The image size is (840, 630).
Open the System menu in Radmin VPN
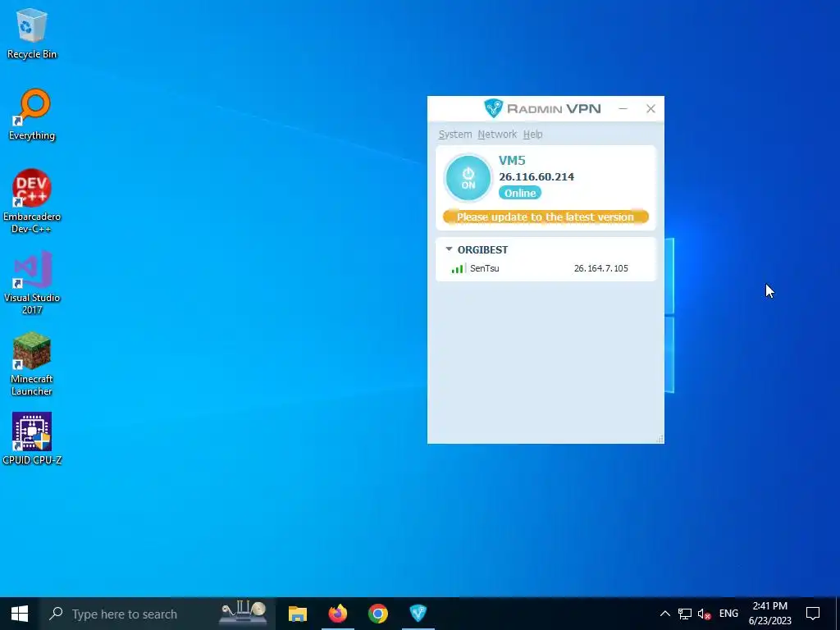click(x=454, y=135)
